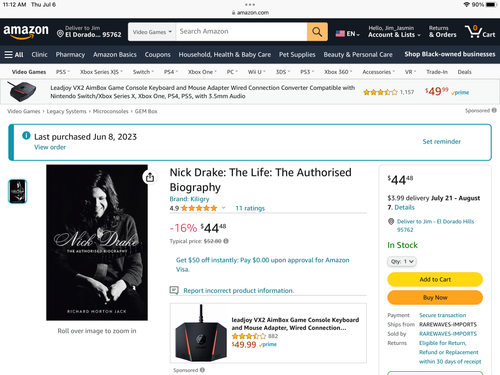Image resolution: width=500 pixels, height=375 pixels.
Task: Click the Amazon logo
Action: (26, 32)
